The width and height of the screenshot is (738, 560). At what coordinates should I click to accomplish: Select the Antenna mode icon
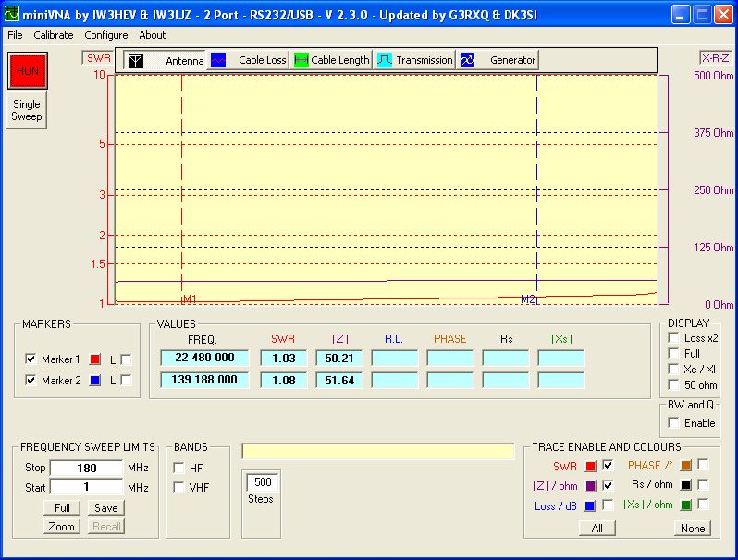click(x=136, y=60)
